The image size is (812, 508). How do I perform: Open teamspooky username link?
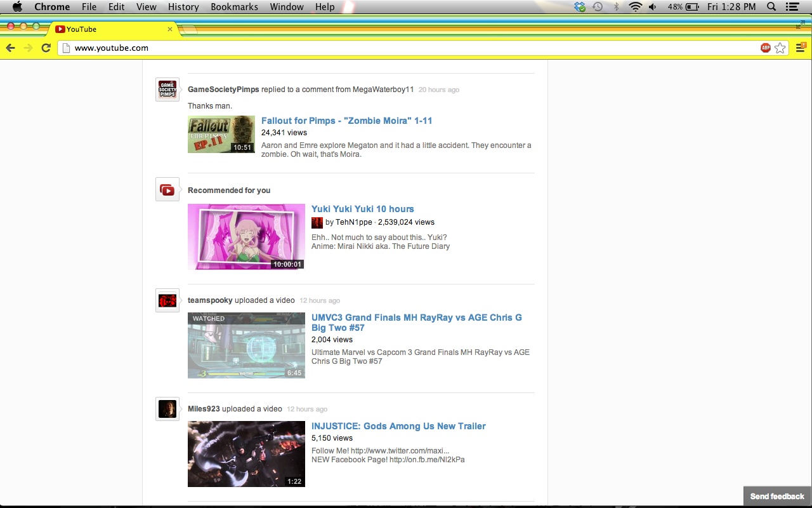point(210,300)
